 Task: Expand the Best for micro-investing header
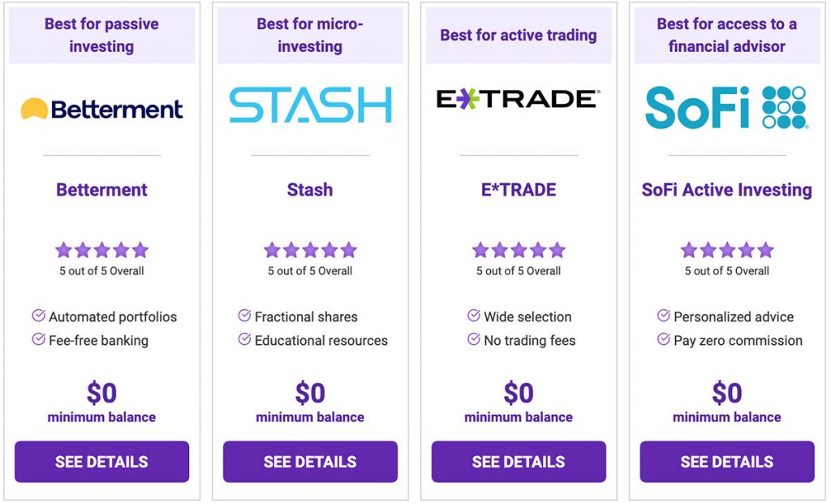[310, 34]
